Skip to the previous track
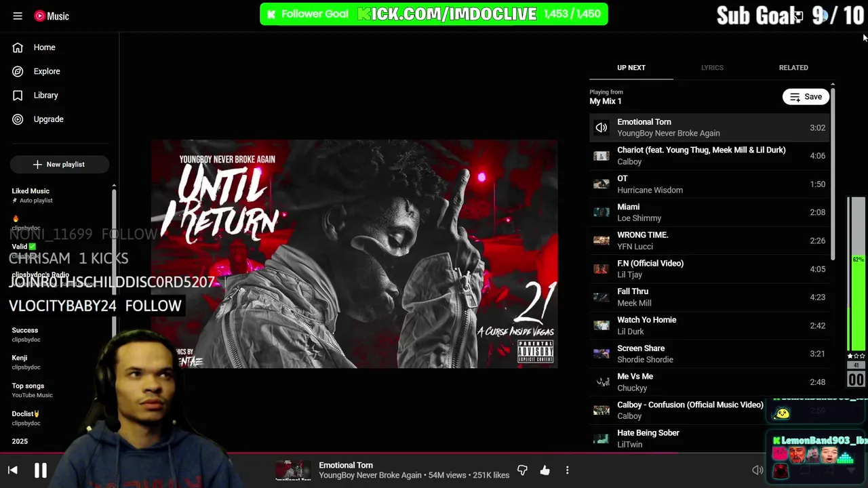Image resolution: width=868 pixels, height=488 pixels. pos(12,470)
